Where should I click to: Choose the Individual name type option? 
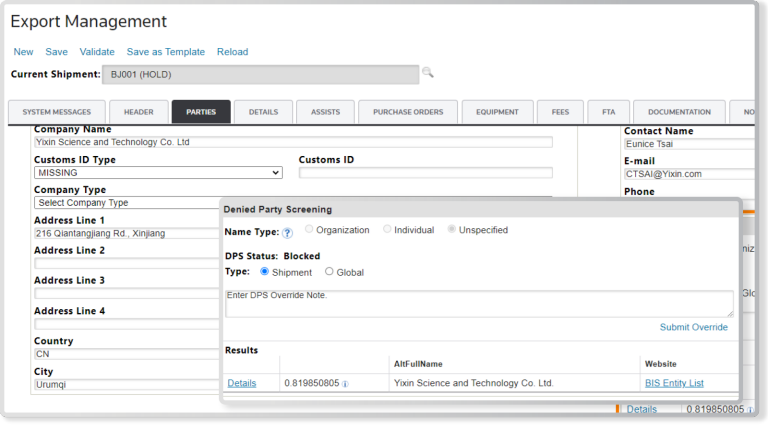click(388, 230)
